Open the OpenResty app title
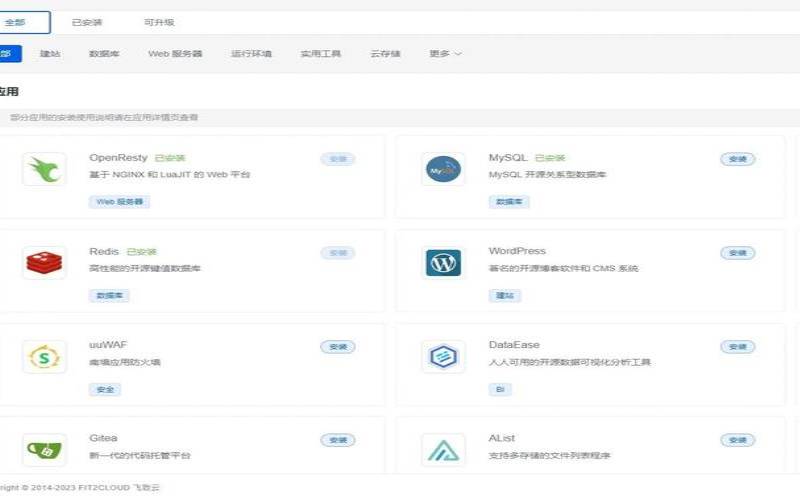800x500 pixels. pos(118,158)
